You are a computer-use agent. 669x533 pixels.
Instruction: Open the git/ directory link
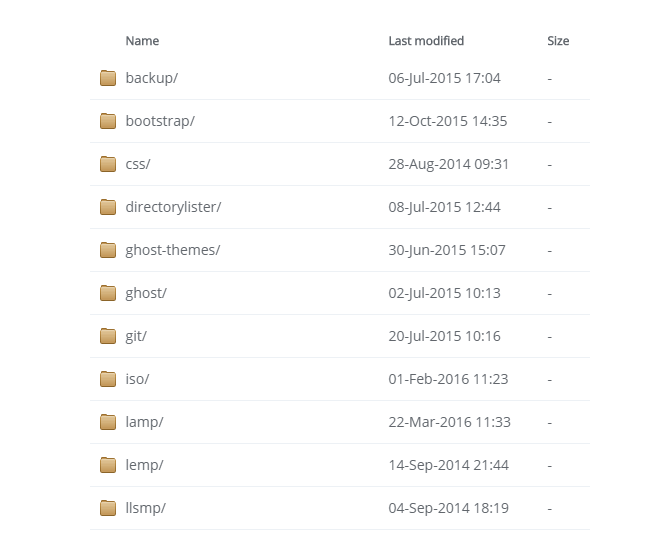(x=136, y=336)
